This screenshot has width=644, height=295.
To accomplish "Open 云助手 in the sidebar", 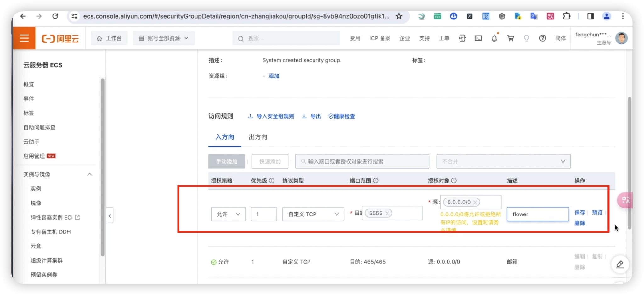I will 31,142.
